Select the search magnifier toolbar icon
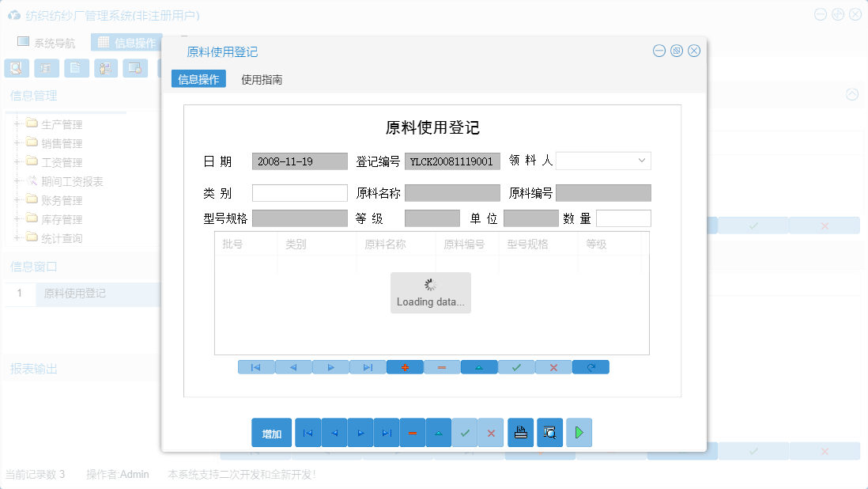The height and width of the screenshot is (489, 868). (17, 68)
